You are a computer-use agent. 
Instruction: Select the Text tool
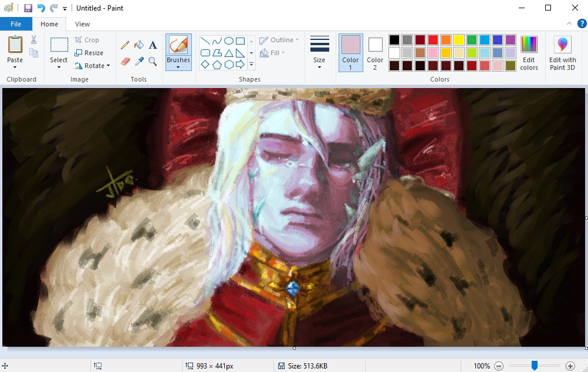(153, 45)
